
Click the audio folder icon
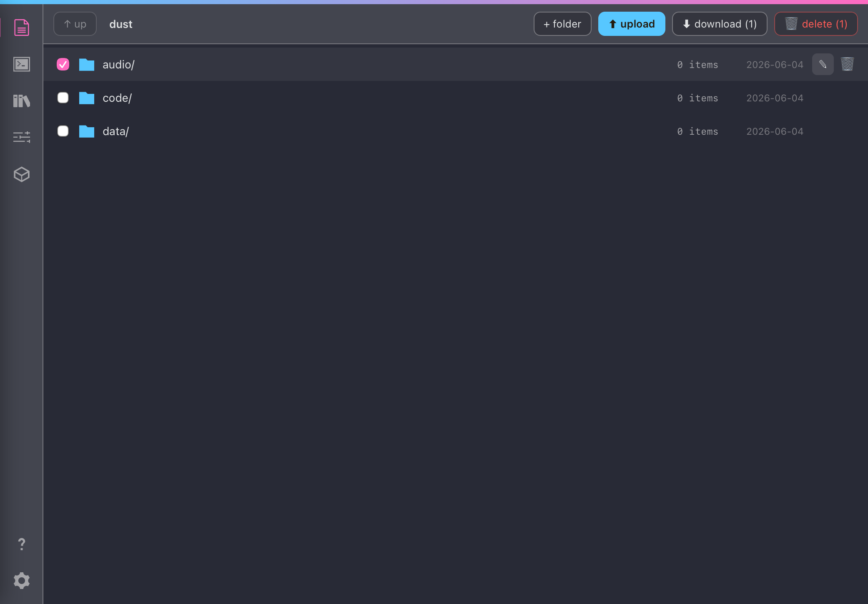click(x=87, y=65)
